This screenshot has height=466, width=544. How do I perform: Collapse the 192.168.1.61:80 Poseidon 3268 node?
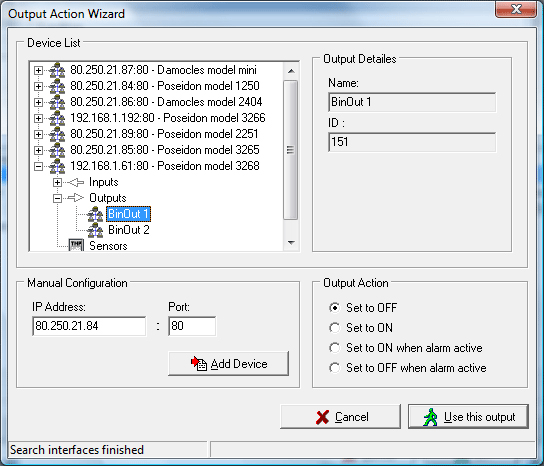[39, 166]
